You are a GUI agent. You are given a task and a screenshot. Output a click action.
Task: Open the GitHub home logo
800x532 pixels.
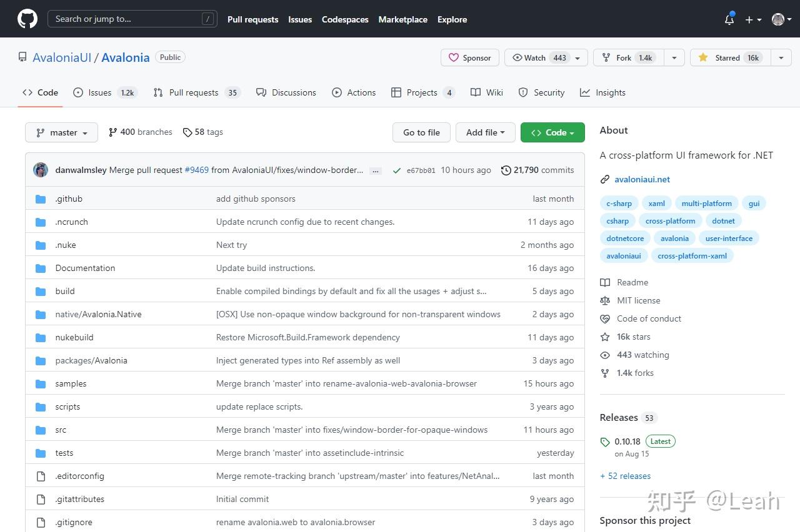pyautogui.click(x=27, y=19)
